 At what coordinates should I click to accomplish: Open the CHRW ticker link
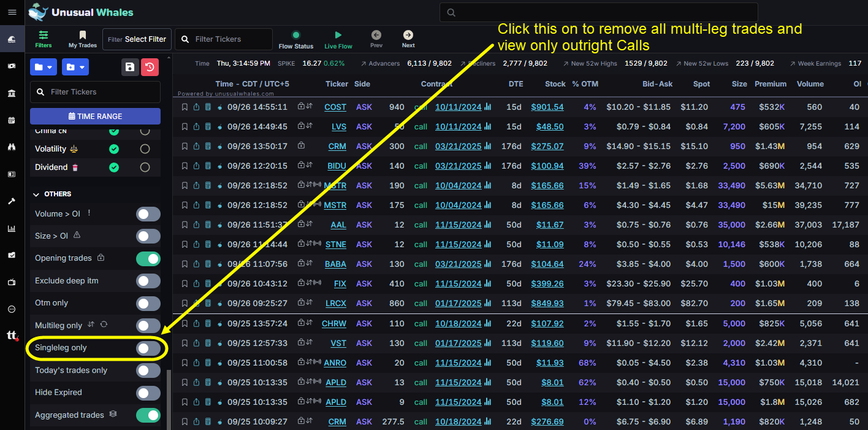pos(334,323)
